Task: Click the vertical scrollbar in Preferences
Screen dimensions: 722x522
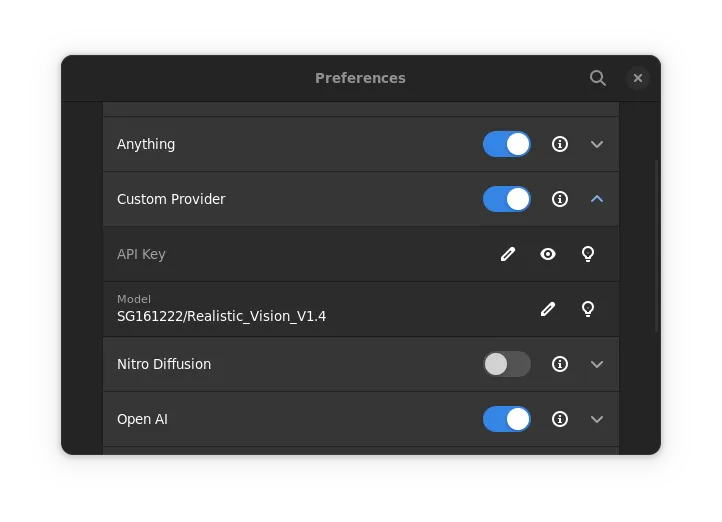Action: point(657,245)
